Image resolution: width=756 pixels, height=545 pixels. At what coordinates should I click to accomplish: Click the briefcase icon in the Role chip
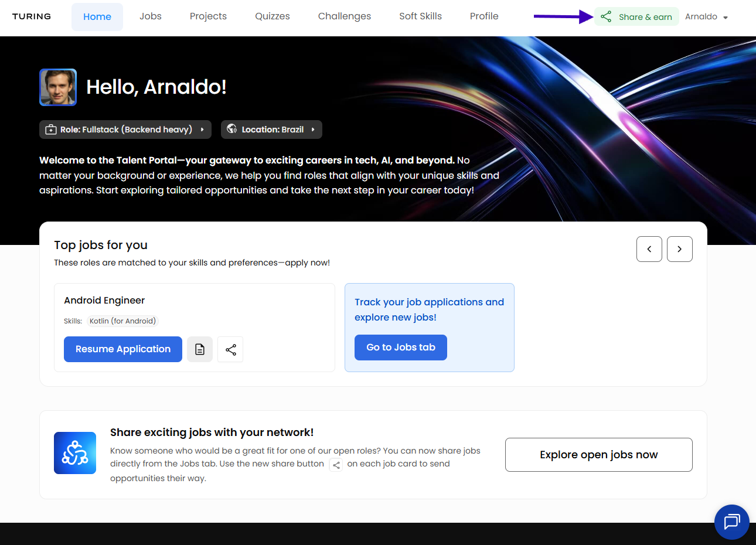(x=51, y=129)
